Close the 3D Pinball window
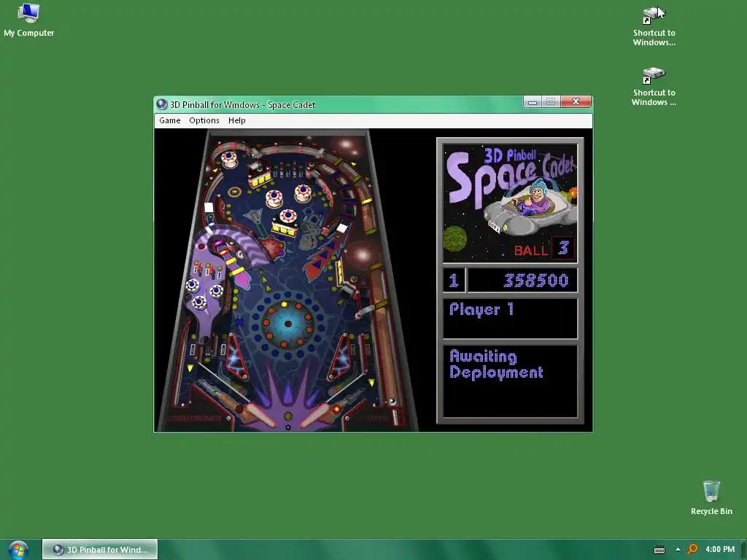 [x=576, y=101]
